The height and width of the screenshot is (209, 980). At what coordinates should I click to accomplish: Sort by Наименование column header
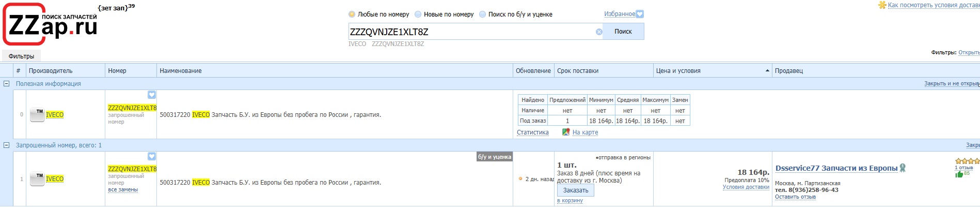tap(181, 71)
